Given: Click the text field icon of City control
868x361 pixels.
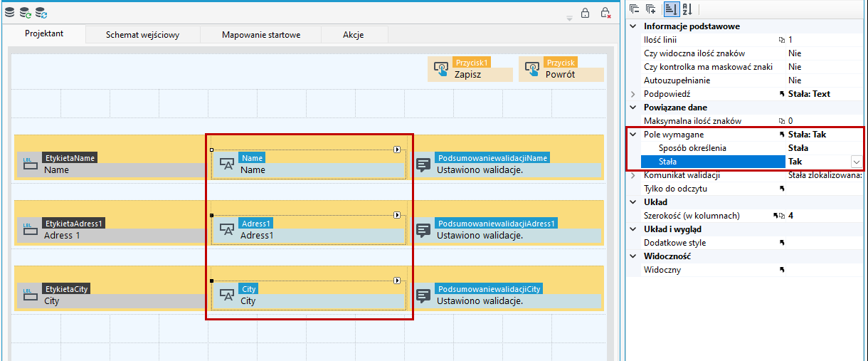Looking at the screenshot, I should click(227, 295).
